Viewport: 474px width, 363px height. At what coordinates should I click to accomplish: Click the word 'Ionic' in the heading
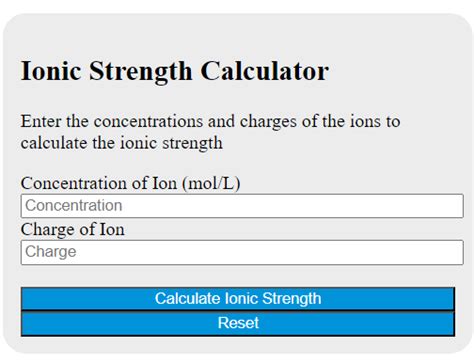click(51, 71)
